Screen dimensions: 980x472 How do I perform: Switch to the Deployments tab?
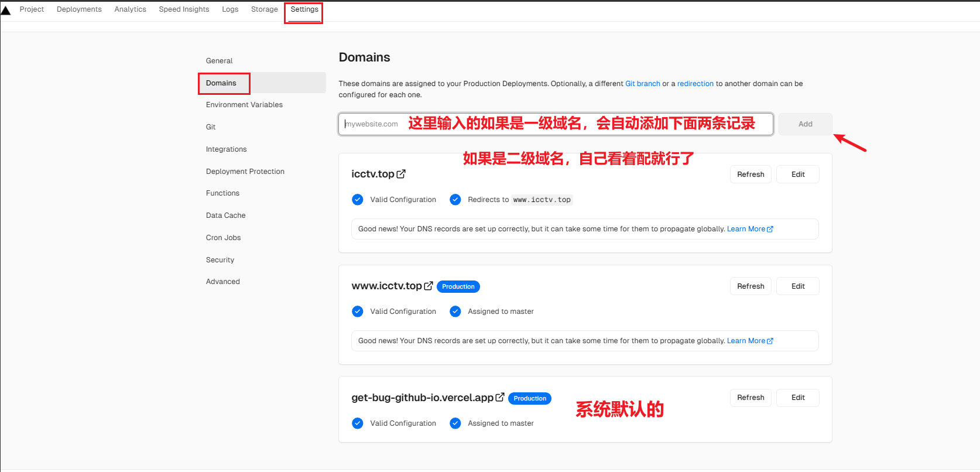pos(79,9)
